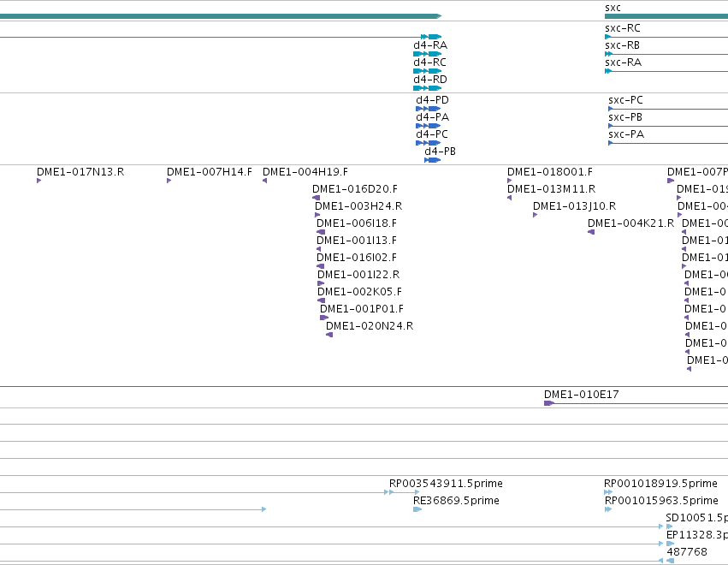The width and height of the screenshot is (728, 565).
Task: Click the DME1-003H24.R label
Action: (x=358, y=206)
